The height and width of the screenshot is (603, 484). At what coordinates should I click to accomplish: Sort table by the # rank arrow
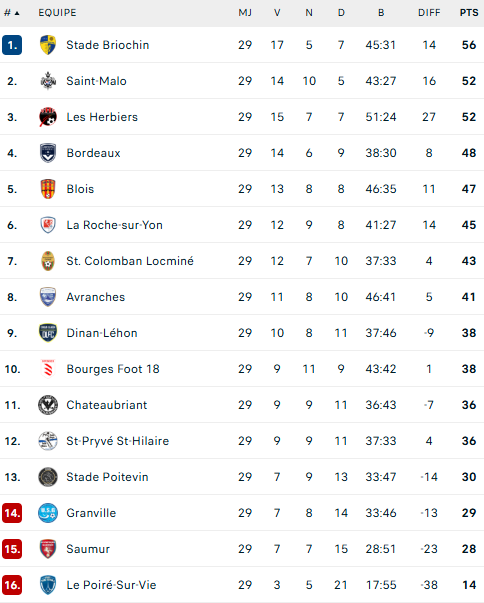point(12,13)
